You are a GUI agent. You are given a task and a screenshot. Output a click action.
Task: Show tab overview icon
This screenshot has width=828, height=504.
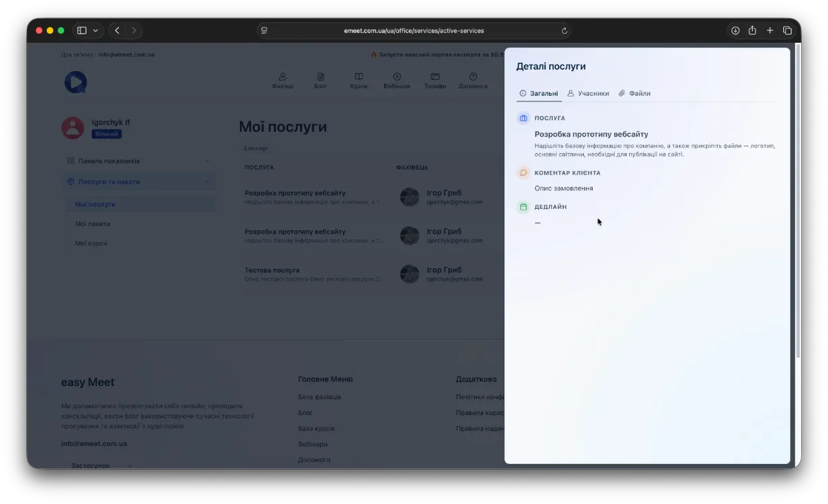coord(787,30)
